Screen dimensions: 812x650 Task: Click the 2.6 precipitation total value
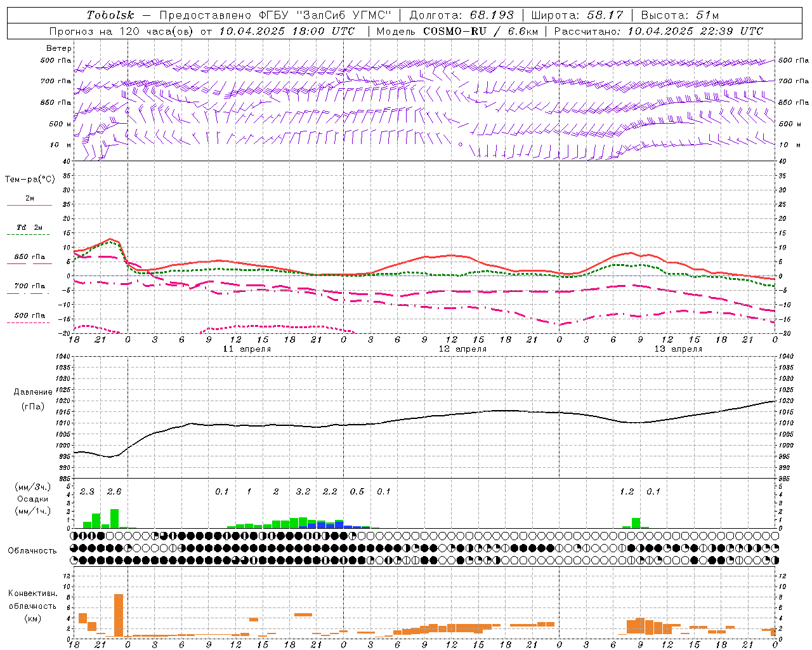[114, 492]
